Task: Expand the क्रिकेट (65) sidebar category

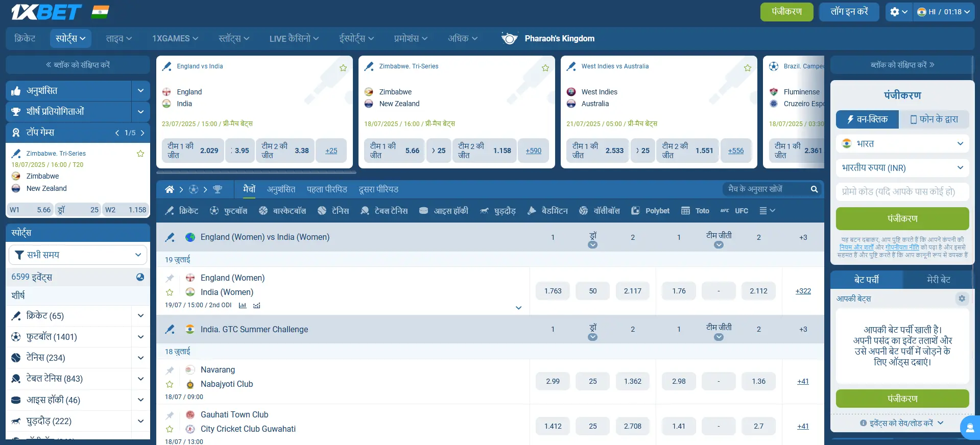Action: 140,316
